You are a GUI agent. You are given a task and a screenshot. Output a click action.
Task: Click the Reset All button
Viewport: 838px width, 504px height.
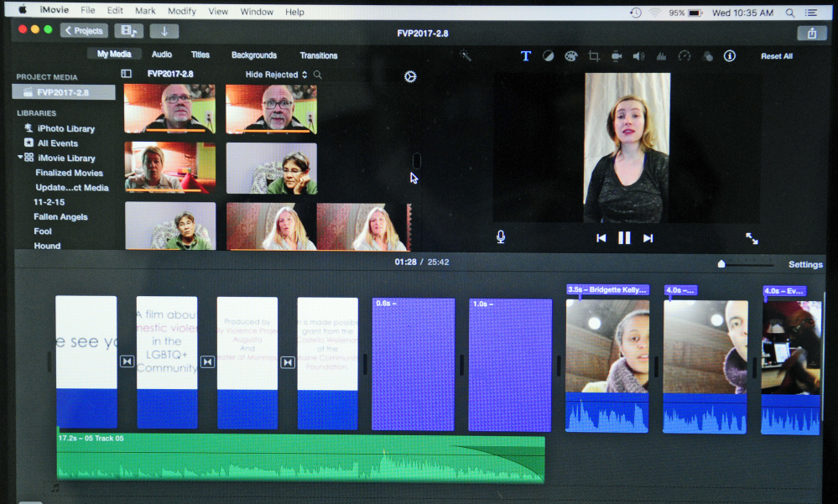tap(777, 56)
